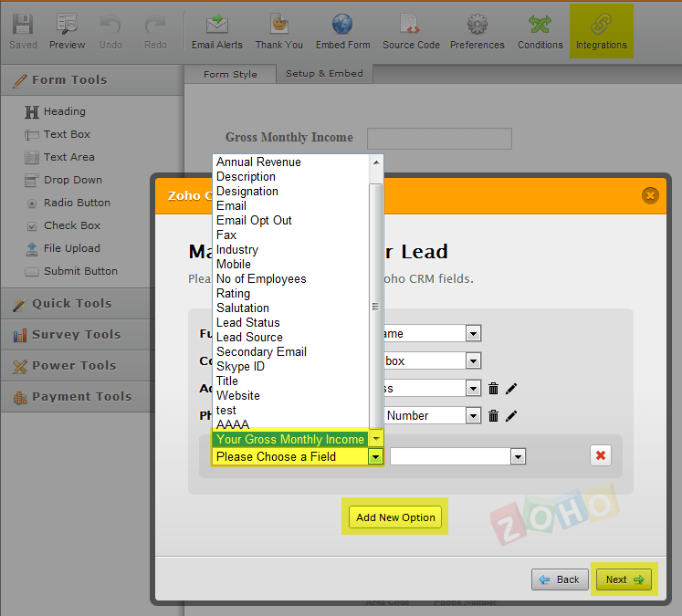Open the Phone Number field dropdown
Image resolution: width=682 pixels, height=616 pixels.
(473, 416)
